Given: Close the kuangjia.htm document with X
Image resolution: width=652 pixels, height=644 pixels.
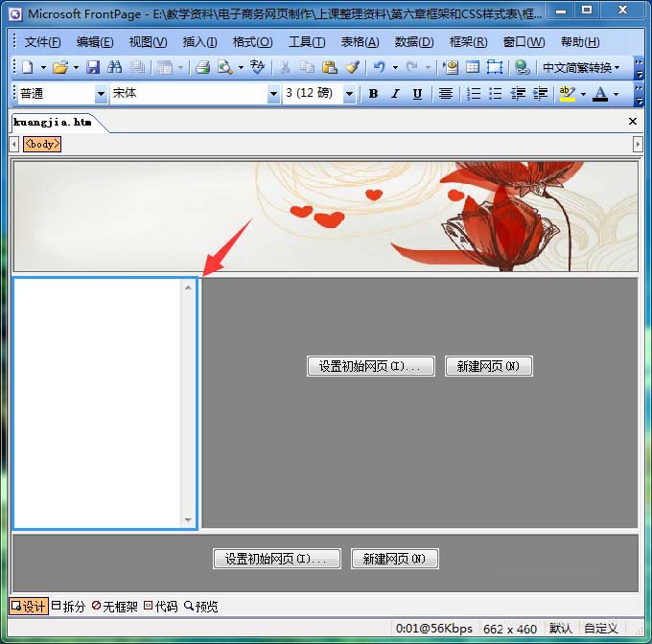Looking at the screenshot, I should [633, 122].
